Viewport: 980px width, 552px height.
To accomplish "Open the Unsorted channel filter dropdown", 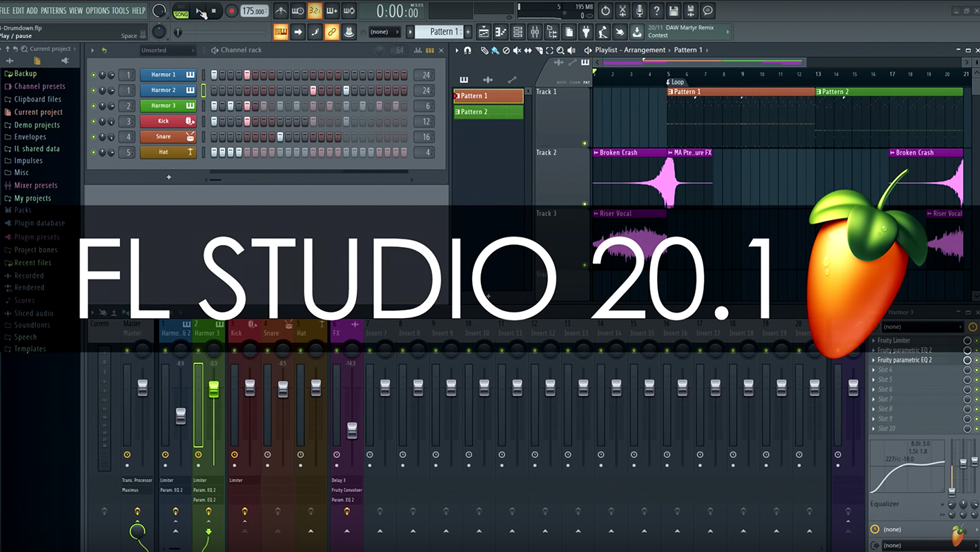I will 167,50.
